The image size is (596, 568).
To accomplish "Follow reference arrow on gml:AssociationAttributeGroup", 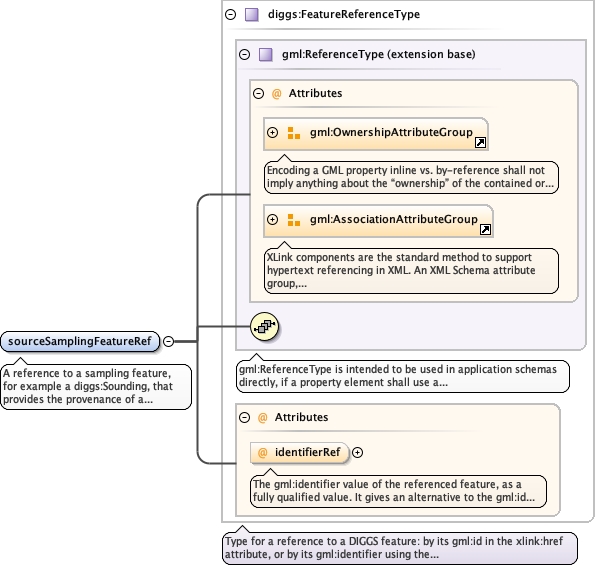I will point(485,230).
